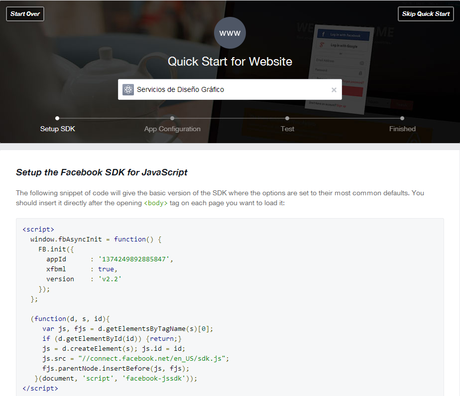Viewport: 460px width, 396px height.
Task: Click the window.fbAsyncInit code line
Action: [96, 239]
